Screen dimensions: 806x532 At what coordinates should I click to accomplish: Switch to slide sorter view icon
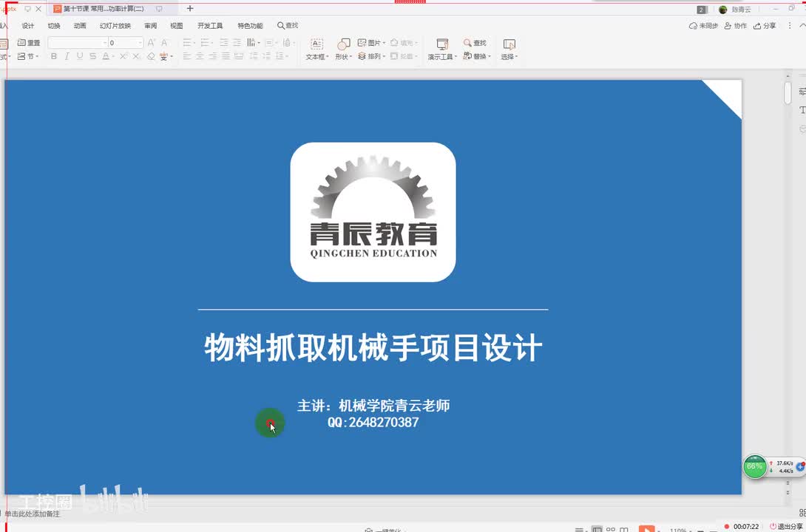click(x=611, y=529)
